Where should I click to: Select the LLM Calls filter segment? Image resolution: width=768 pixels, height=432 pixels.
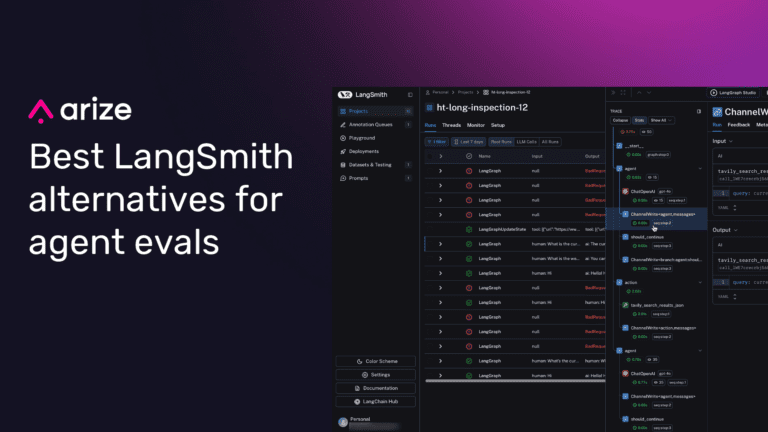click(527, 142)
